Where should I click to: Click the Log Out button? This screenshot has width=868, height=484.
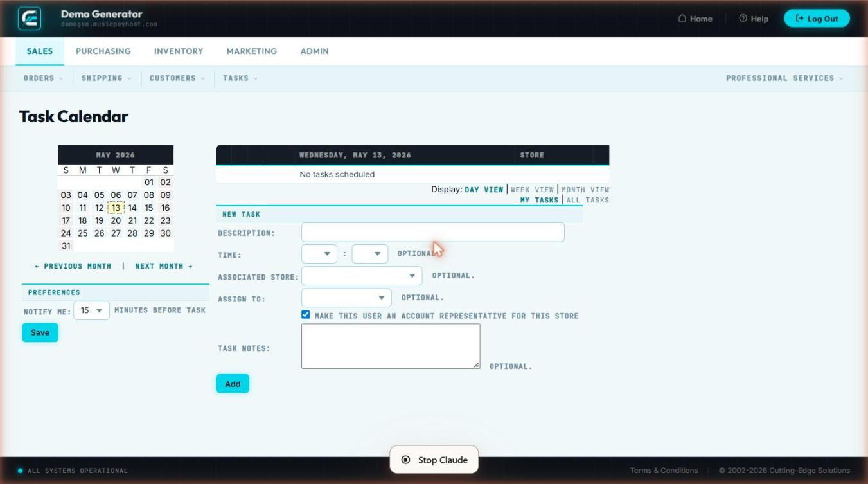pyautogui.click(x=817, y=19)
